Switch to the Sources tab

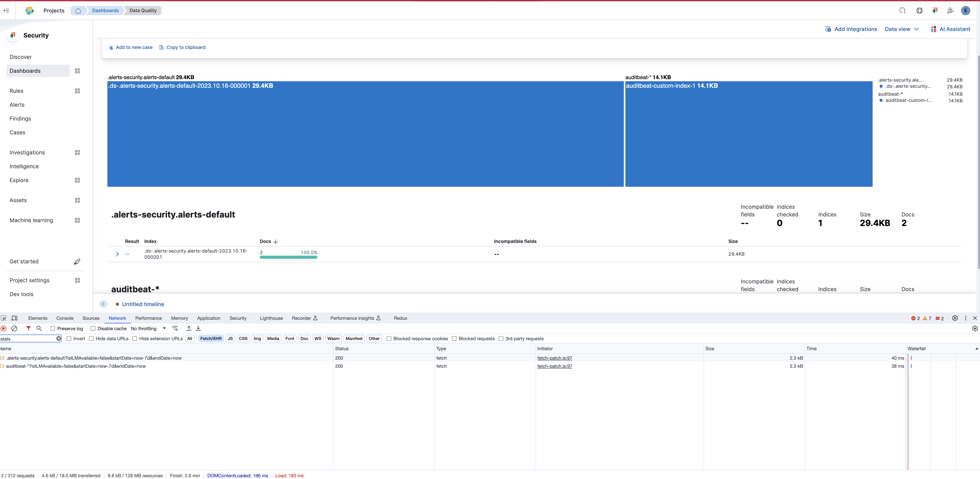coord(91,318)
